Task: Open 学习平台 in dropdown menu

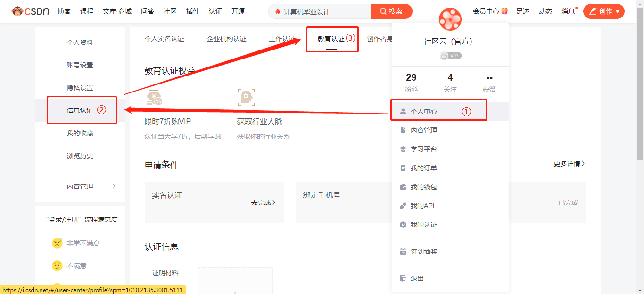Action: pyautogui.click(x=450, y=149)
